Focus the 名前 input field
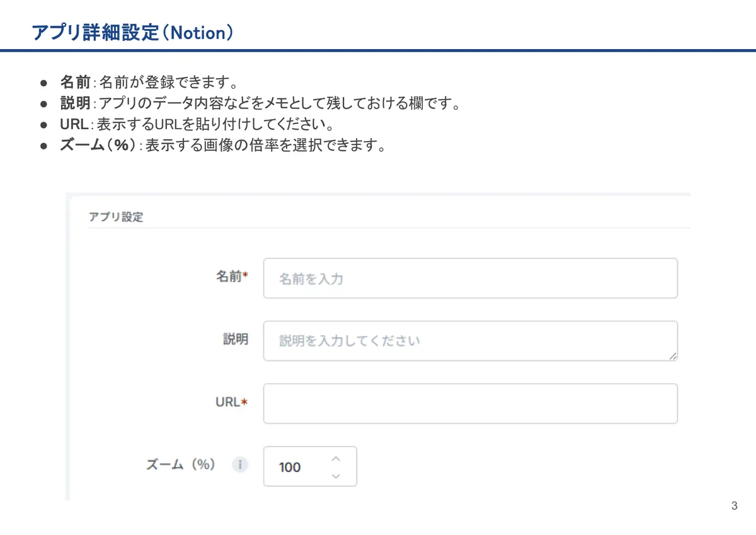 (x=471, y=278)
